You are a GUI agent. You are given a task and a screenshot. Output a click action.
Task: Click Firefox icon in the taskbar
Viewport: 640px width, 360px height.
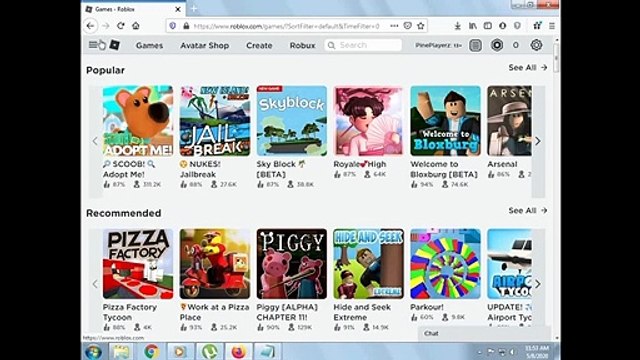tap(239, 351)
